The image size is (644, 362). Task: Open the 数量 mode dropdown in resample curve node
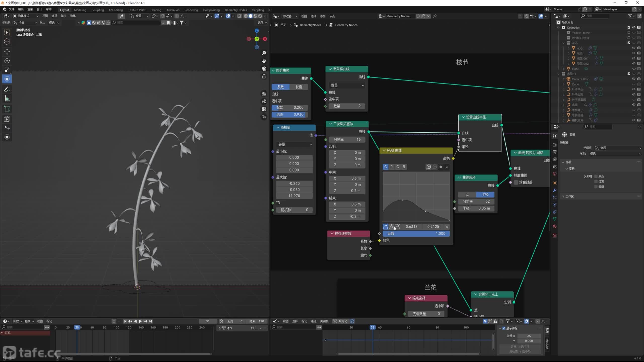(x=347, y=85)
